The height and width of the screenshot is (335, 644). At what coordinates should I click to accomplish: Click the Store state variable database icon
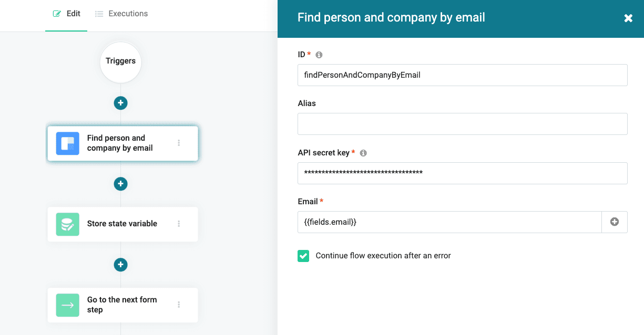pos(67,224)
